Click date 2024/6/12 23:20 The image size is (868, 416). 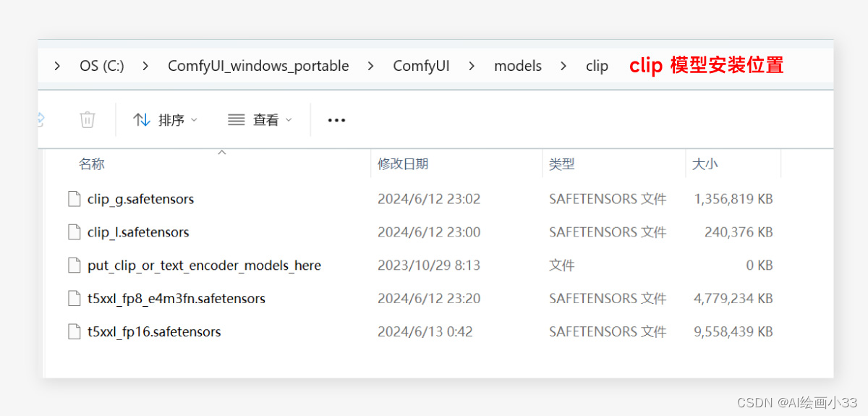pos(429,299)
